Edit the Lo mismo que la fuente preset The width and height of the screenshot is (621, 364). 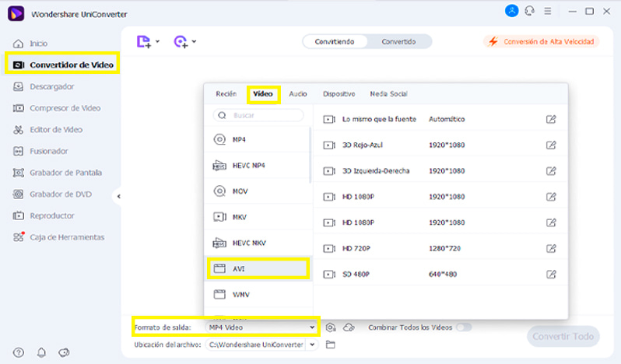[551, 119]
